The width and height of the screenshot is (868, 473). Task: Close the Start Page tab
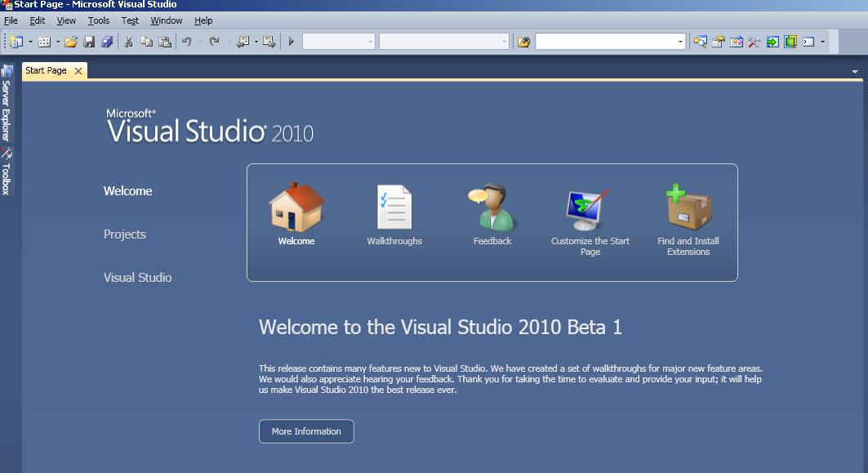click(78, 71)
